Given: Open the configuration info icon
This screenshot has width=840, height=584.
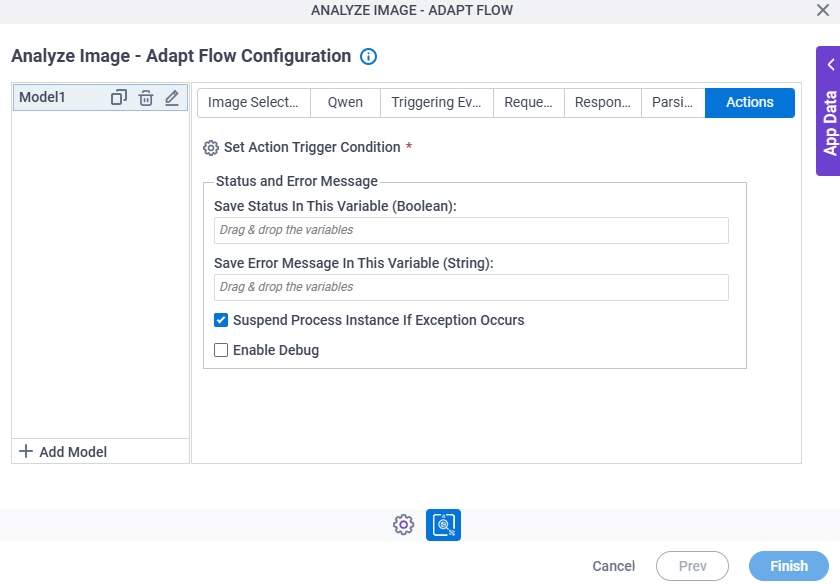Looking at the screenshot, I should pyautogui.click(x=368, y=56).
